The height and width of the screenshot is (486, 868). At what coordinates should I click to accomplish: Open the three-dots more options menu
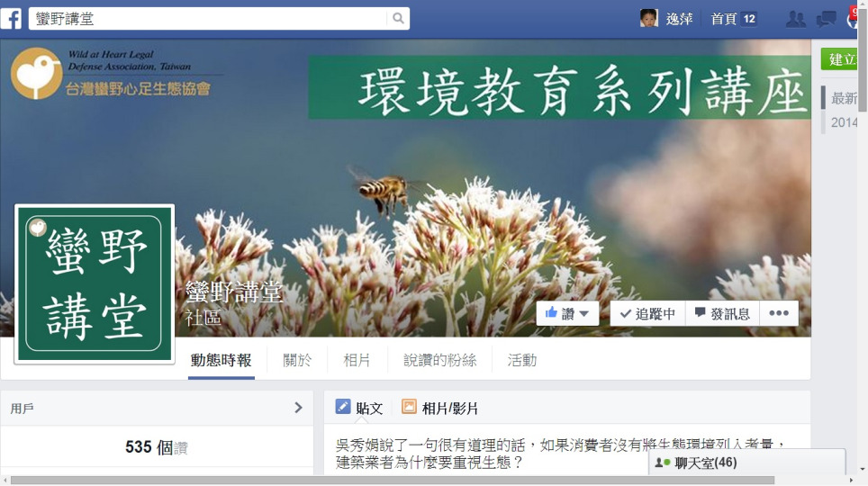779,313
